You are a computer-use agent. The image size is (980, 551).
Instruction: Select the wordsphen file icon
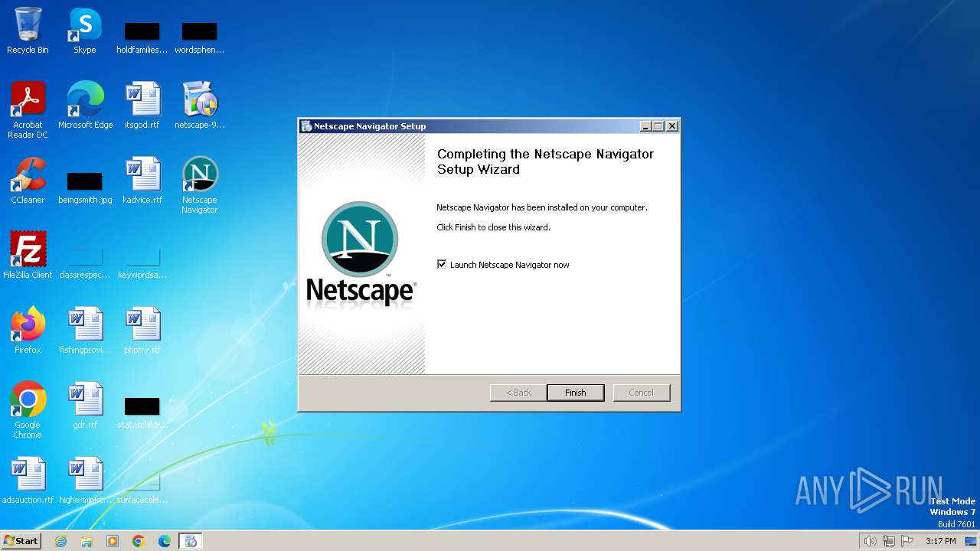coord(200,37)
